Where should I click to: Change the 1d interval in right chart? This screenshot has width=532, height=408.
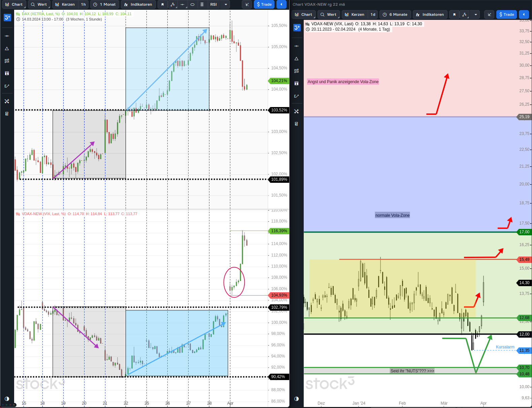click(373, 14)
